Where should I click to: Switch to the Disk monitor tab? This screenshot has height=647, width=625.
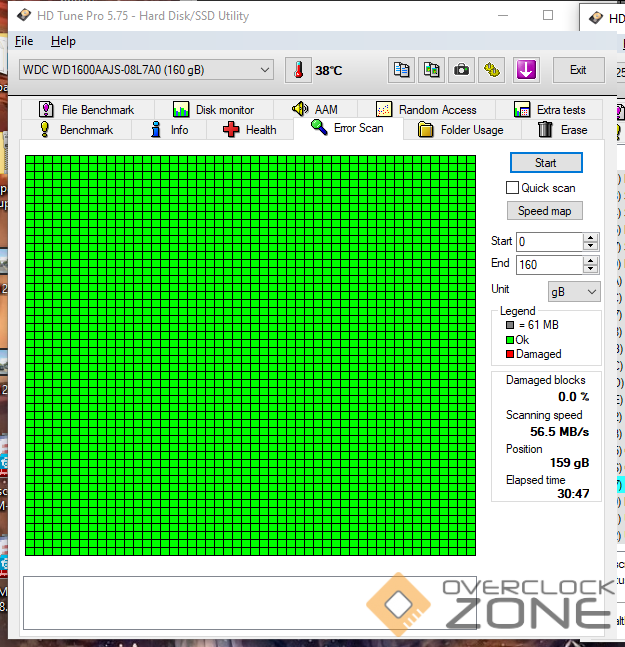click(x=214, y=110)
